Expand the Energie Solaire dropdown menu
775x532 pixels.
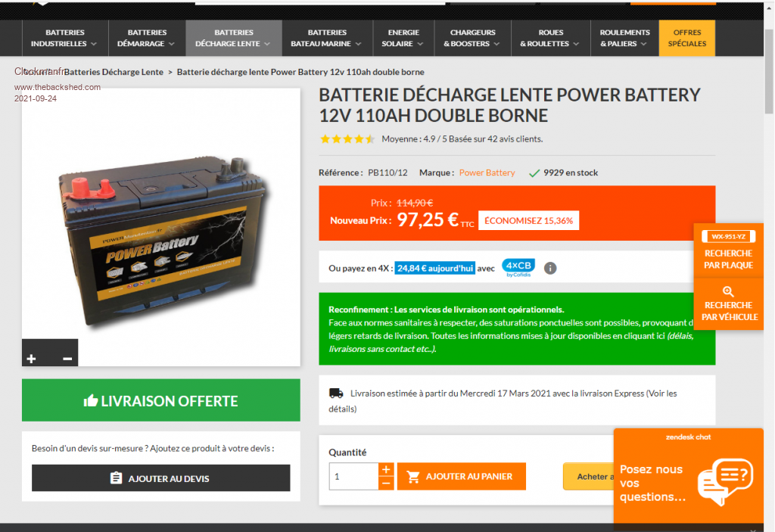pos(403,38)
